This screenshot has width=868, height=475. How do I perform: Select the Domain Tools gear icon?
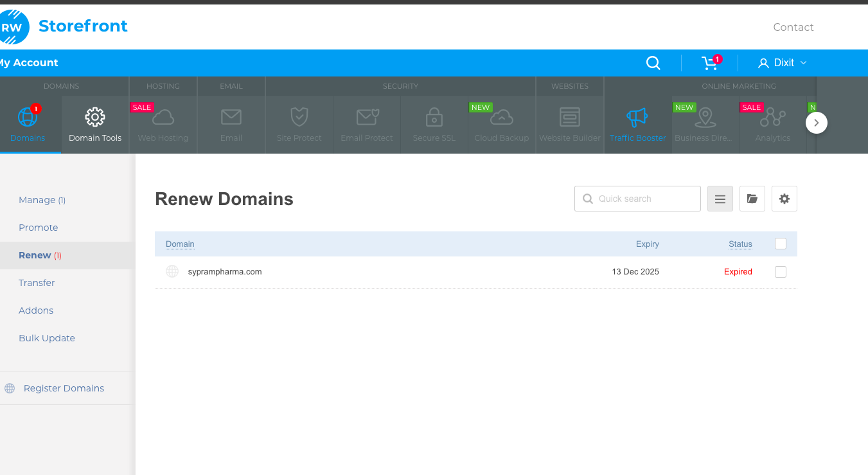pos(95,118)
